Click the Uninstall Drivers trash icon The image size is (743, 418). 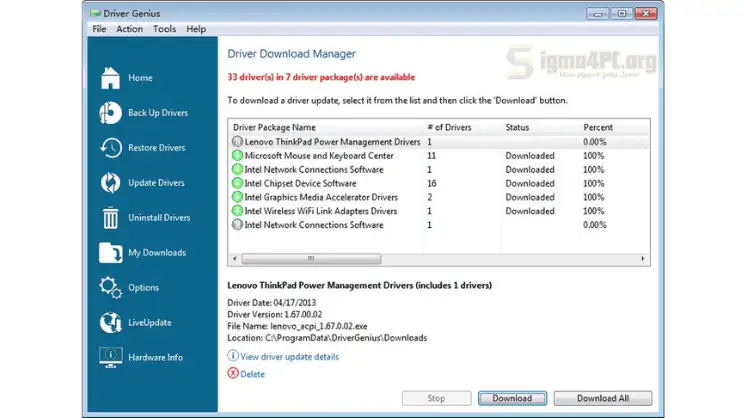[x=110, y=218]
